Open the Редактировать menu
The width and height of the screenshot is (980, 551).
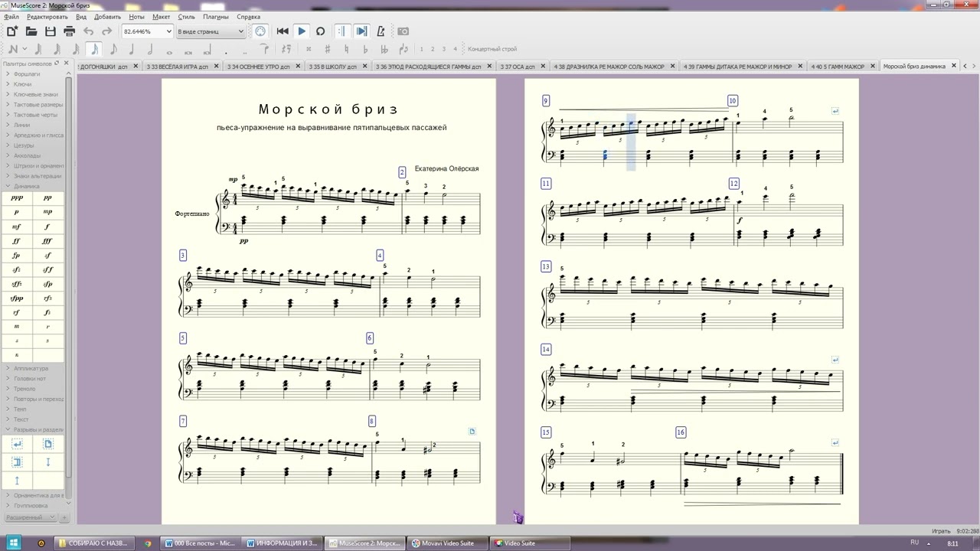47,16
